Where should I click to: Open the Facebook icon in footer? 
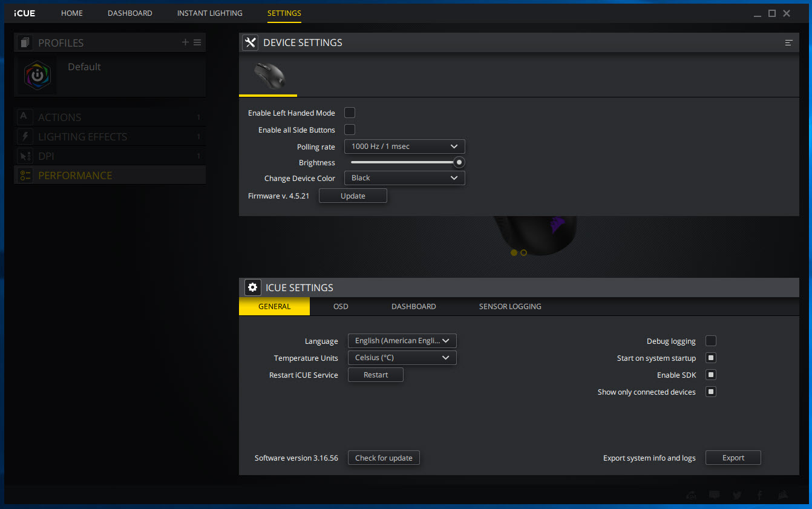[x=759, y=495]
